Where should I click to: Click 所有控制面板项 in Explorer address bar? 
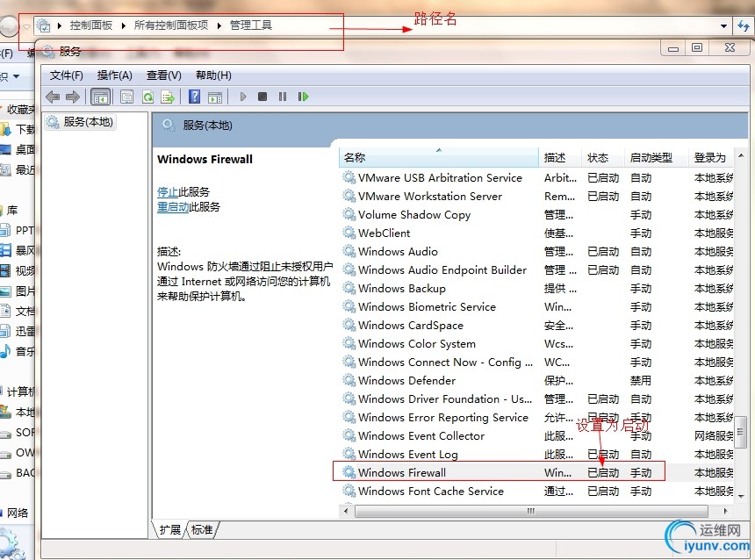tap(171, 25)
